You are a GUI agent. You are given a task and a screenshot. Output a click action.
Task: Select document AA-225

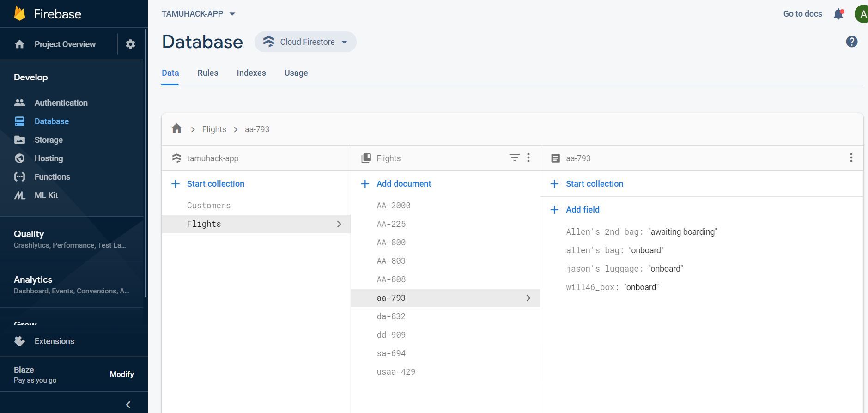(445, 224)
